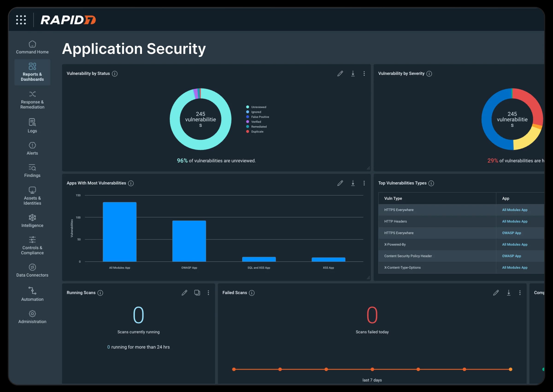The width and height of the screenshot is (553, 392).
Task: Show info for Apps With Most Vulnerabilities
Action: click(x=131, y=183)
